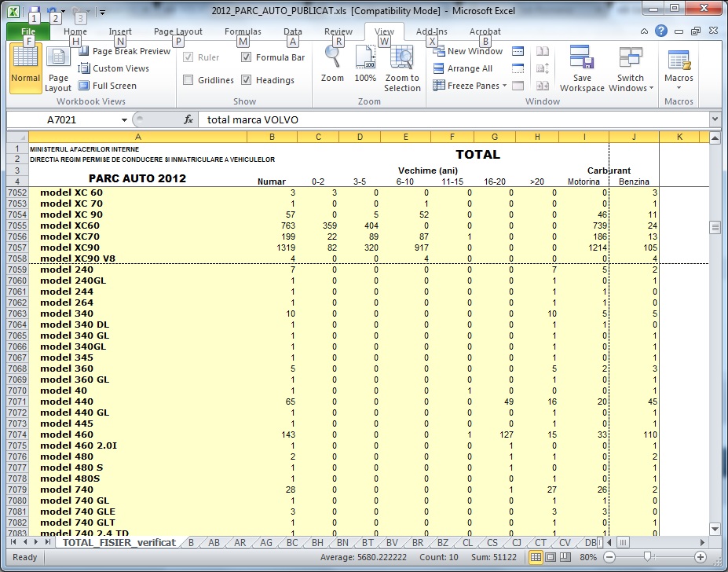728x572 pixels.
Task: Click Reset Window Position icon
Action: tap(543, 86)
